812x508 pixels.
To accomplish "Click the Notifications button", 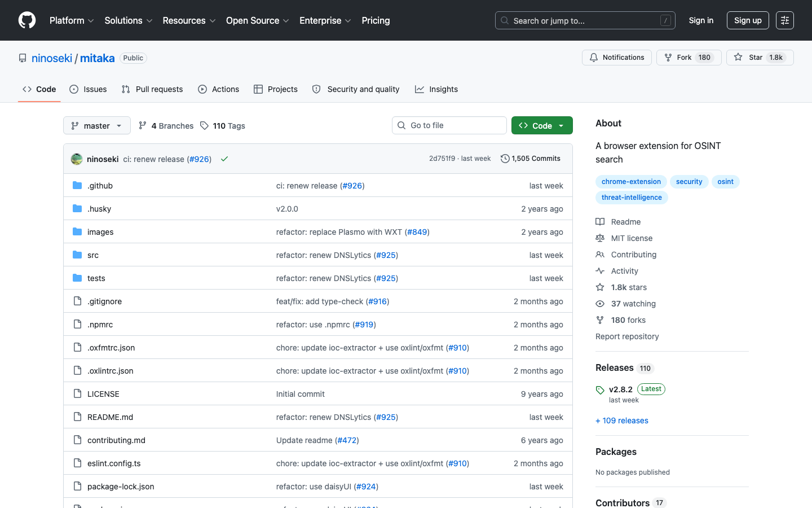I will tap(617, 58).
